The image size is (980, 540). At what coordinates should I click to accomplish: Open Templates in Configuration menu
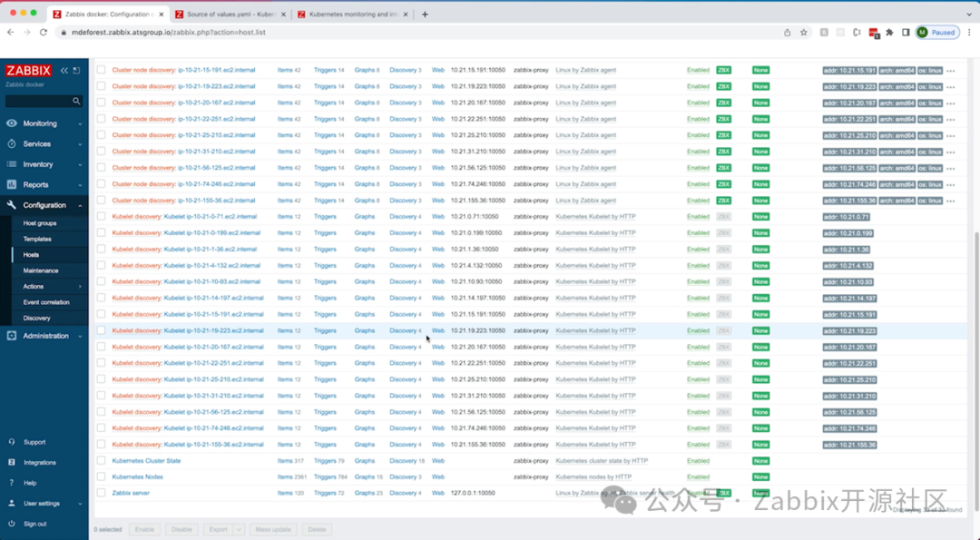[x=37, y=239]
